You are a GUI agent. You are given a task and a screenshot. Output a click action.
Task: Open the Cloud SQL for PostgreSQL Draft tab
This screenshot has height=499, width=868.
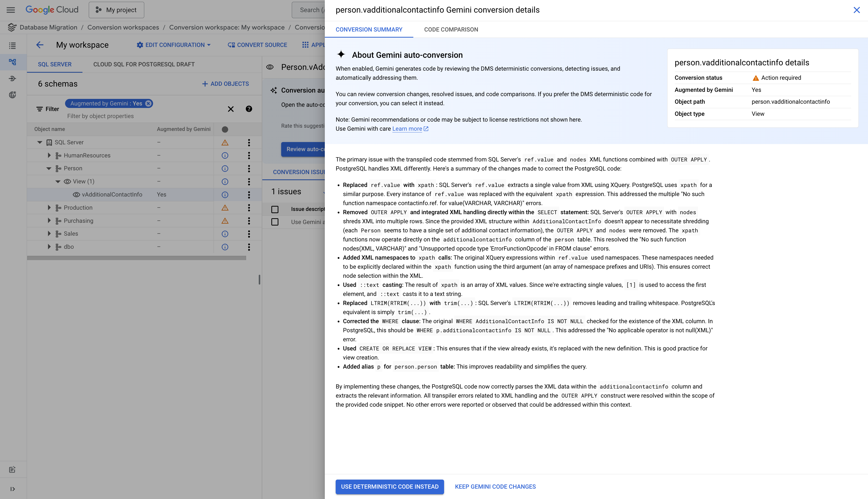[x=143, y=64]
